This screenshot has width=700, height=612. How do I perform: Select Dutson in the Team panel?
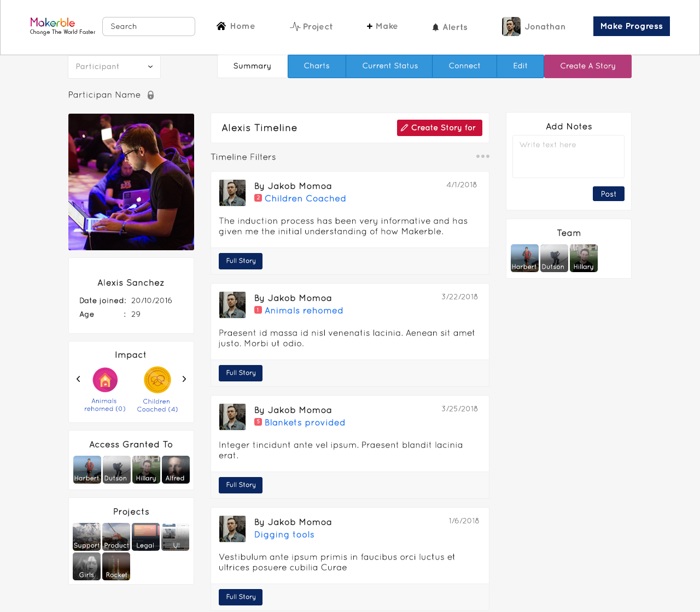pyautogui.click(x=554, y=258)
